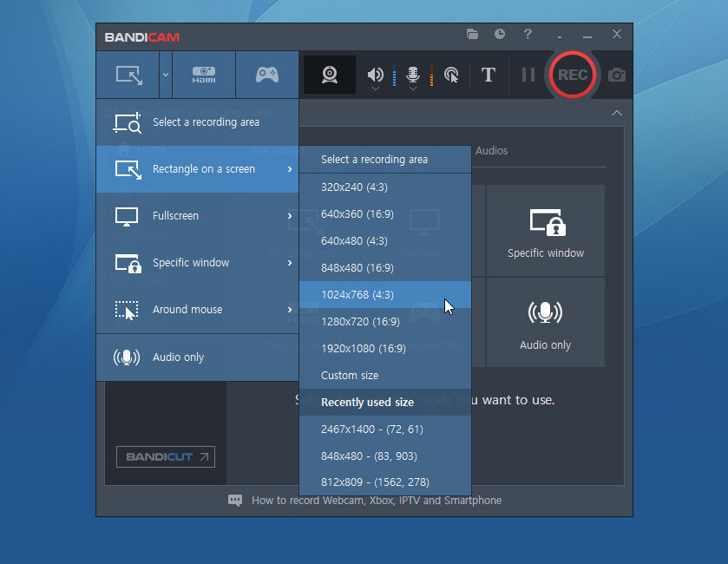Open the microphone settings small chevron
The image size is (728, 564).
(x=413, y=89)
